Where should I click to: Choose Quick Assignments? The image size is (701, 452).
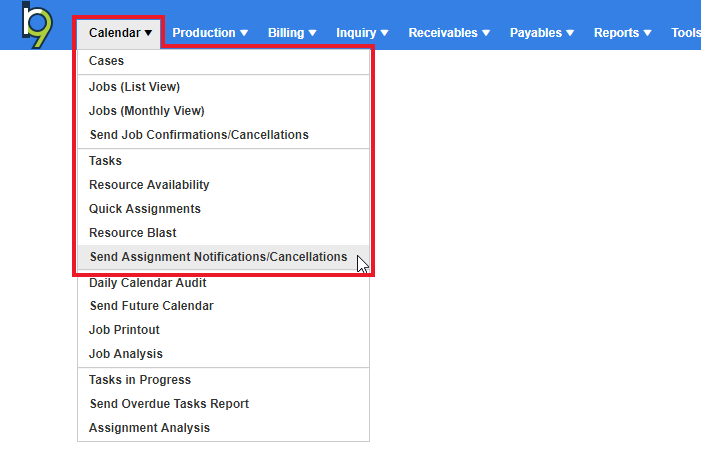[224, 209]
